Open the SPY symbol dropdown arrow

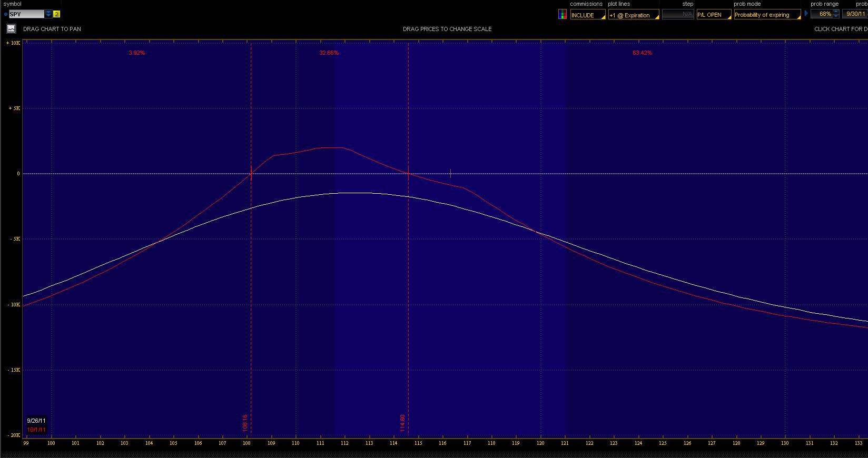tap(48, 14)
